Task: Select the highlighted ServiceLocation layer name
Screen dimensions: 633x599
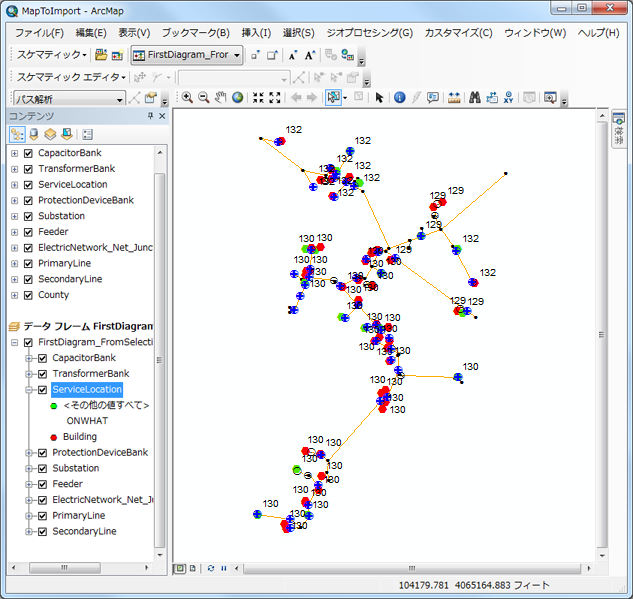Action: 87,389
